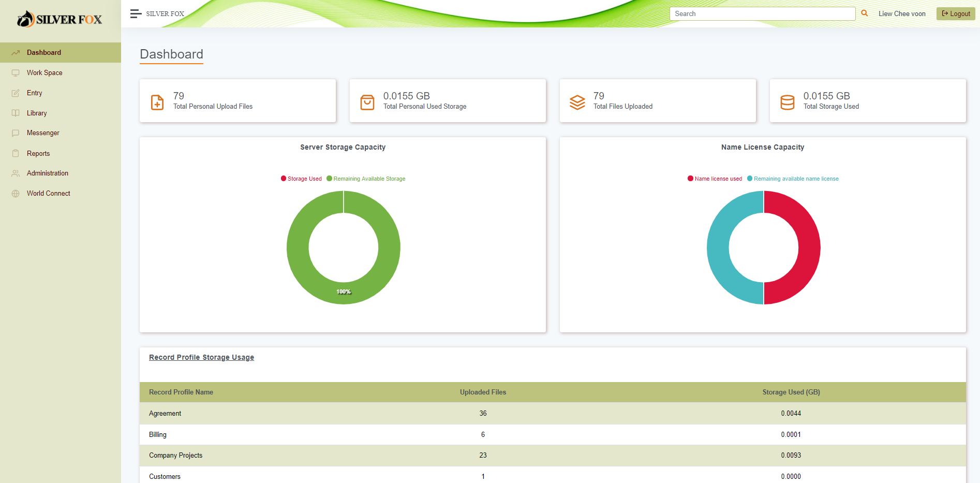This screenshot has height=483, width=980.
Task: Click the Work Space monitor icon
Action: coord(16,73)
